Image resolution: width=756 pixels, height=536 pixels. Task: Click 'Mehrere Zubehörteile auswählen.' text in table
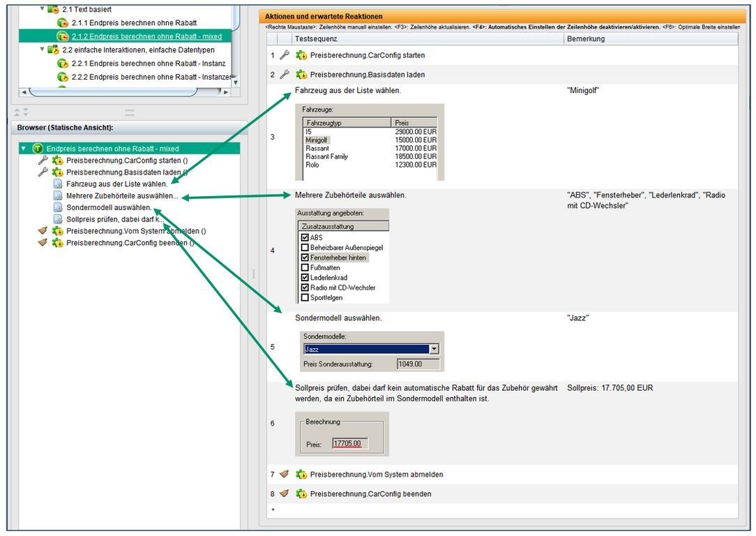(351, 195)
